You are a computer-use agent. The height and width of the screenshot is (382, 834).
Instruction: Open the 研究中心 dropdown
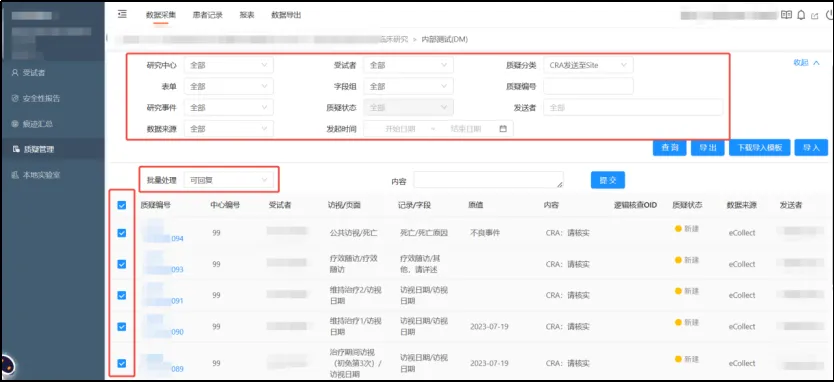click(x=229, y=65)
